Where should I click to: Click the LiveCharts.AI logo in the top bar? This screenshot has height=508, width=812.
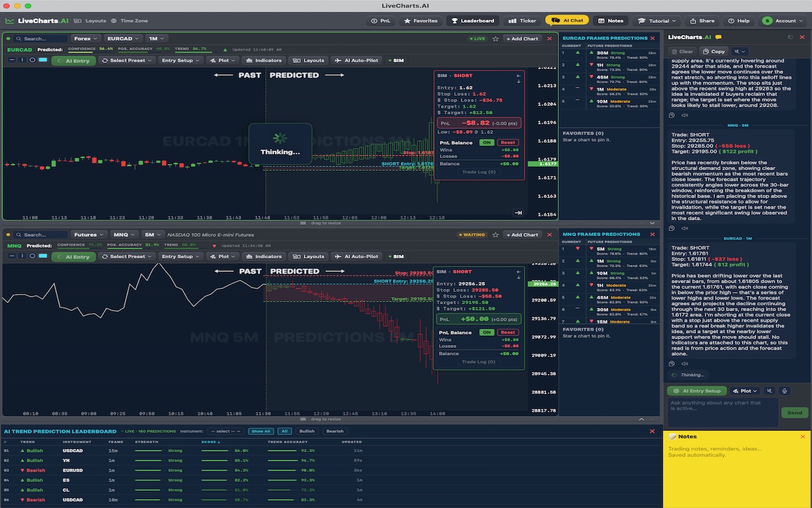pos(37,21)
